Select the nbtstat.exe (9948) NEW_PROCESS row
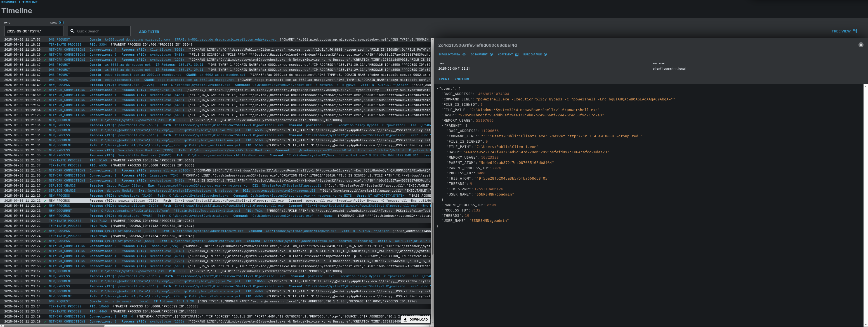Screen dimensions: 868x327 (x=216, y=216)
